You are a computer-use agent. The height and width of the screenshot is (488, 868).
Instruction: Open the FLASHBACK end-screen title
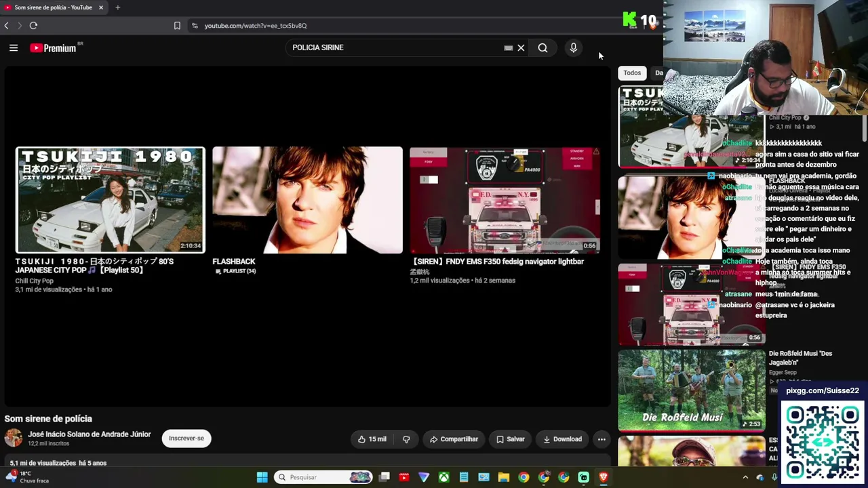point(234,262)
